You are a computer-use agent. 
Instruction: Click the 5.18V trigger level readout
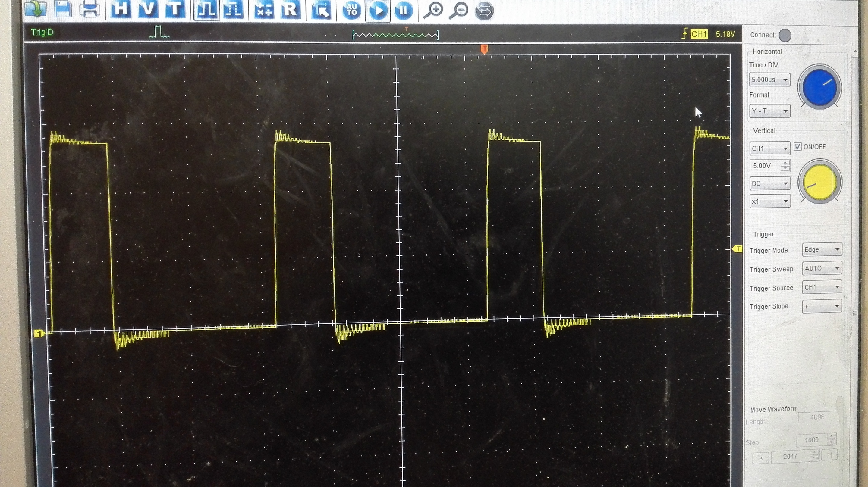click(725, 34)
